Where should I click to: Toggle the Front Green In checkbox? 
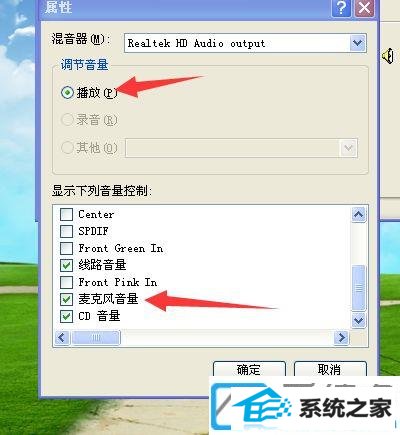(66, 248)
